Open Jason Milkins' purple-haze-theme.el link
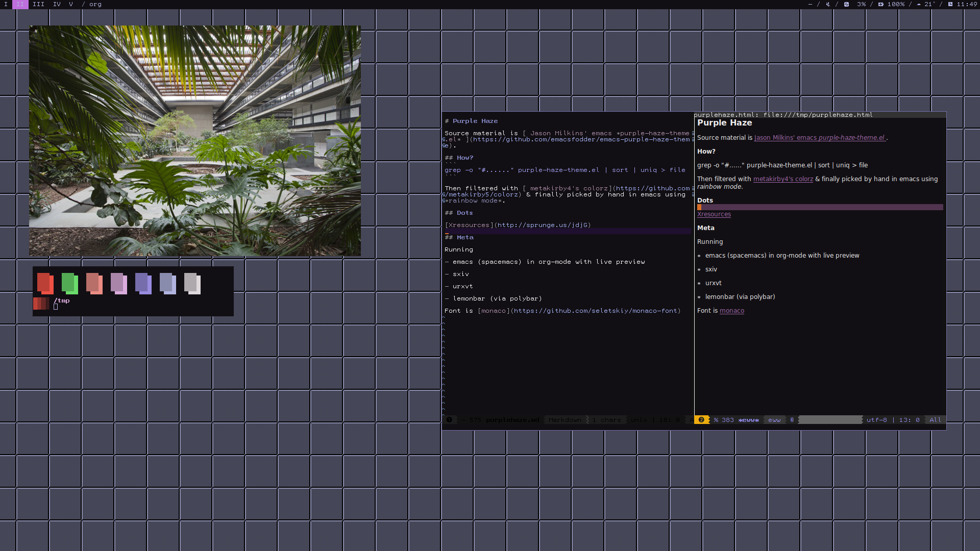 click(x=819, y=138)
